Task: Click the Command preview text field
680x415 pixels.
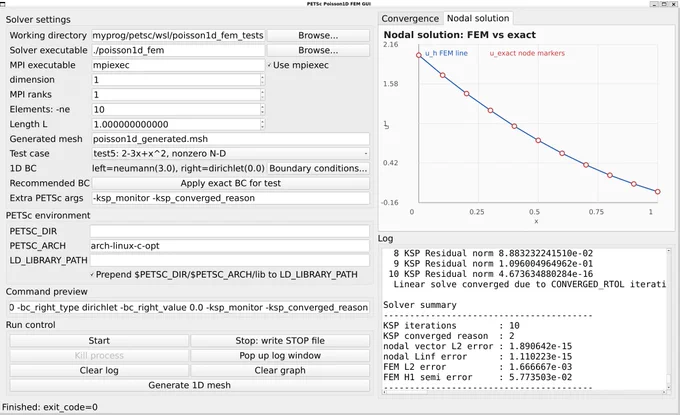Action: point(189,307)
